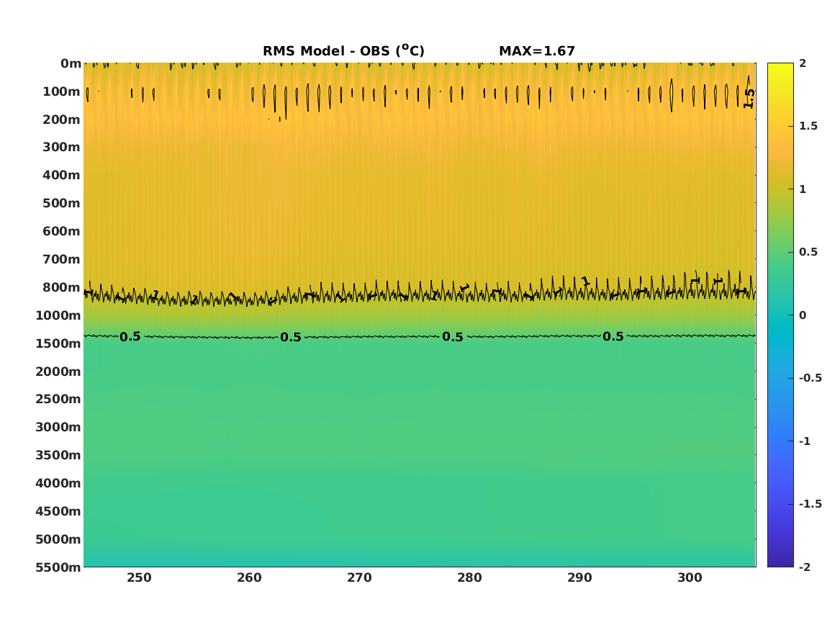Viewport: 840px width, 630px height.
Task: Select the "1000m" depth tick label
Action: (x=58, y=315)
